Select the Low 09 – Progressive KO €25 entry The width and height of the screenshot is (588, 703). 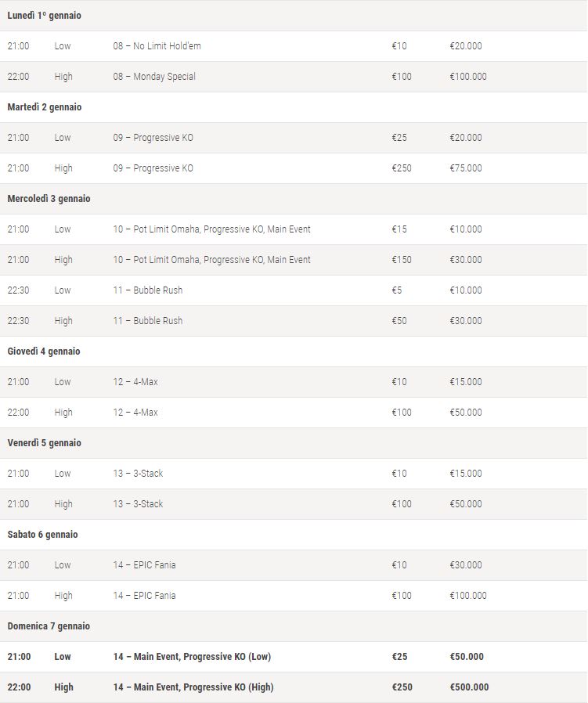pyautogui.click(x=294, y=138)
